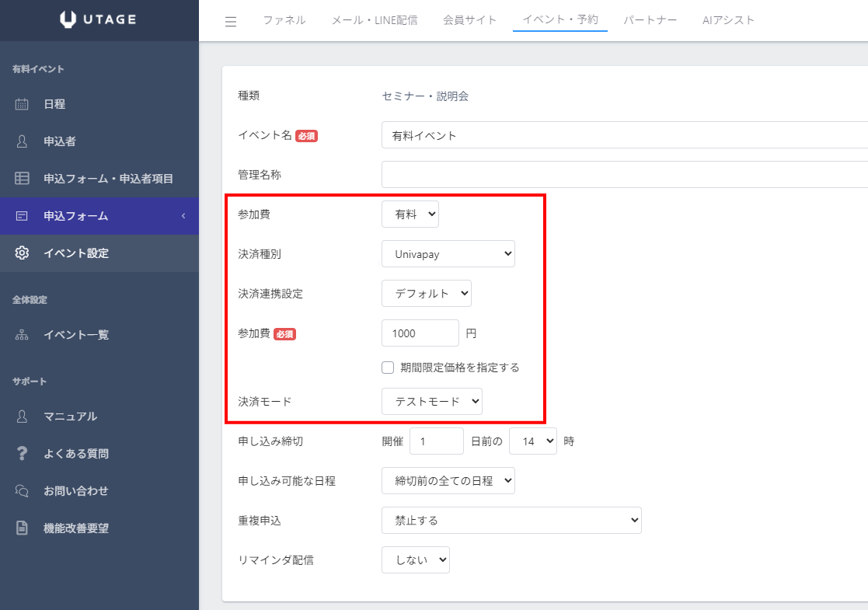
Task: Click the table icon for 申込フォーム・申込者項目
Action: tap(22, 179)
